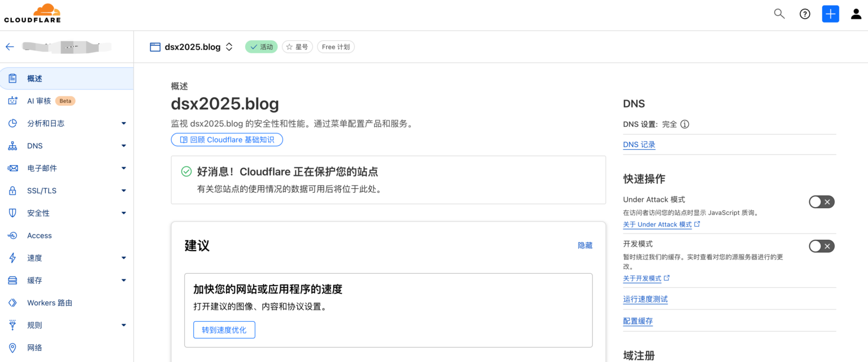Enable Under Attack 模式 toggle

click(x=821, y=201)
